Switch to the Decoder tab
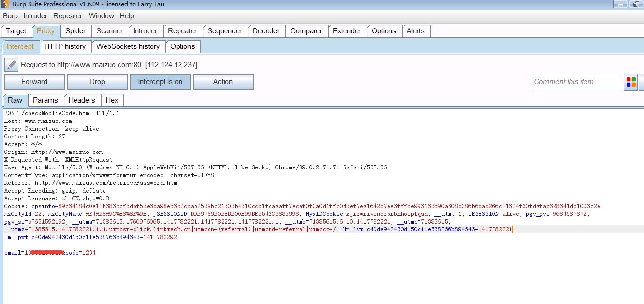The width and height of the screenshot is (644, 304). click(266, 31)
